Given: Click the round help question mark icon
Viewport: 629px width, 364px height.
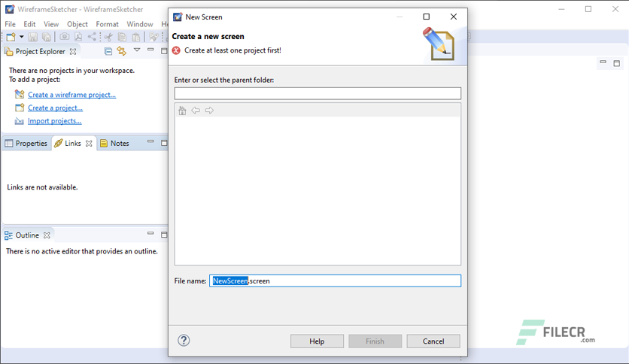Looking at the screenshot, I should click(184, 341).
